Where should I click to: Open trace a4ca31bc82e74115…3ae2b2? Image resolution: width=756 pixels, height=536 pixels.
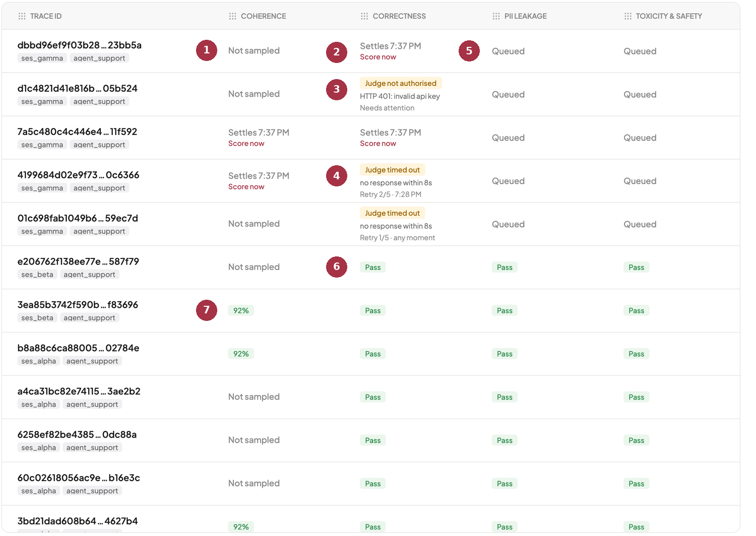79,392
